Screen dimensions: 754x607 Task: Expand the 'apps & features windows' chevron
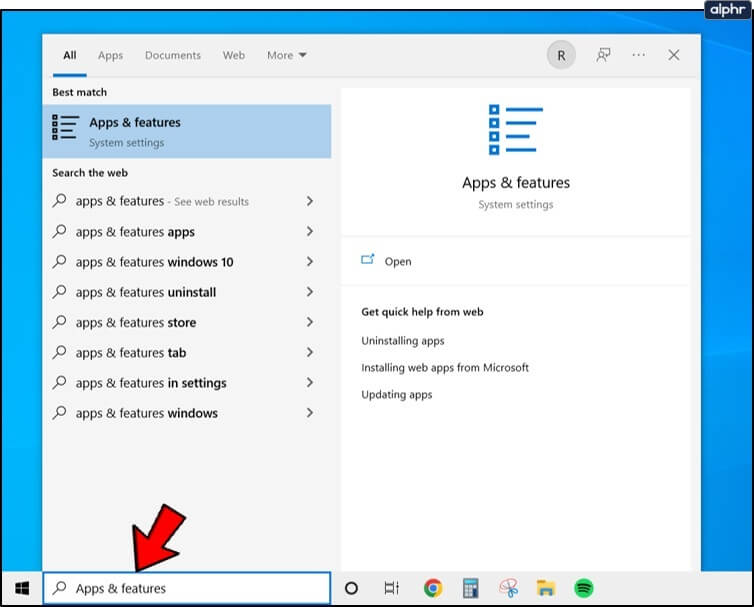[310, 413]
